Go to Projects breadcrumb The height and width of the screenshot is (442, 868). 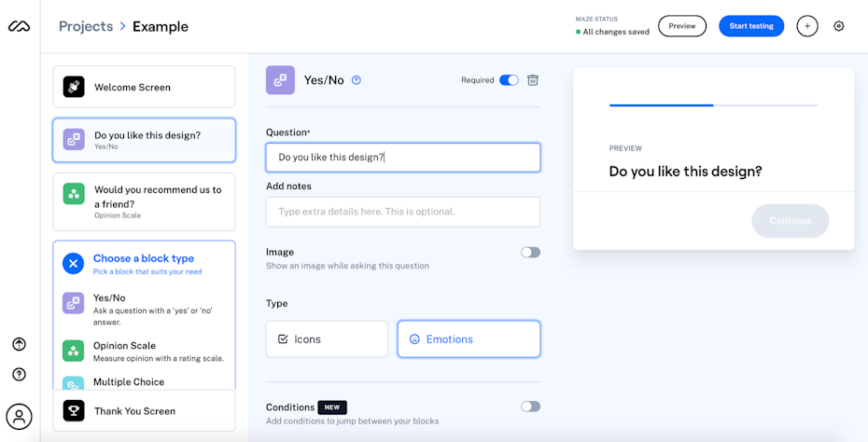[86, 26]
